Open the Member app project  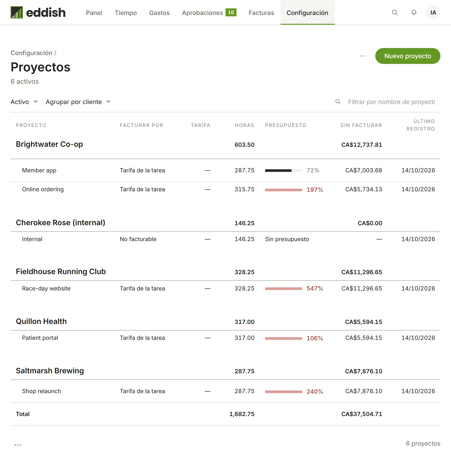39,170
